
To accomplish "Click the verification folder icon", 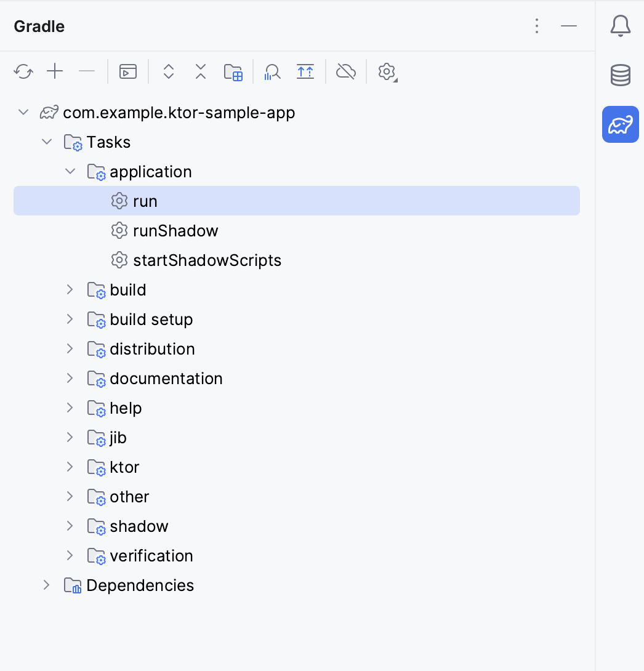I will (x=96, y=556).
